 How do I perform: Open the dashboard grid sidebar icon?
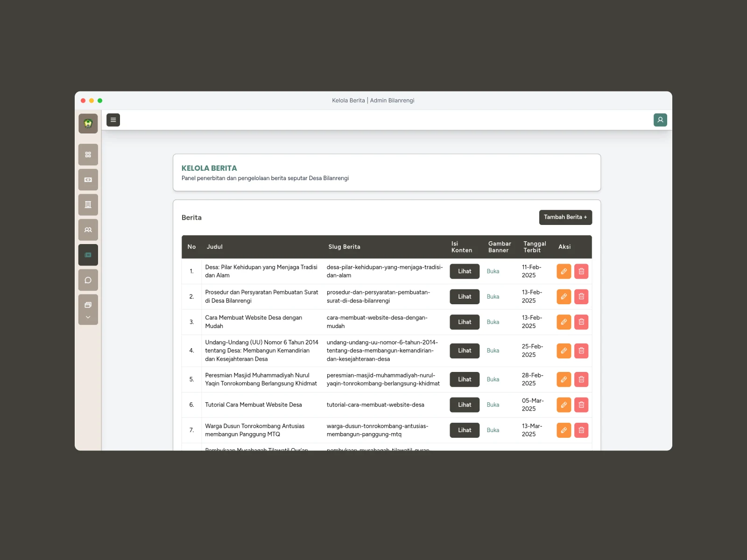(88, 154)
